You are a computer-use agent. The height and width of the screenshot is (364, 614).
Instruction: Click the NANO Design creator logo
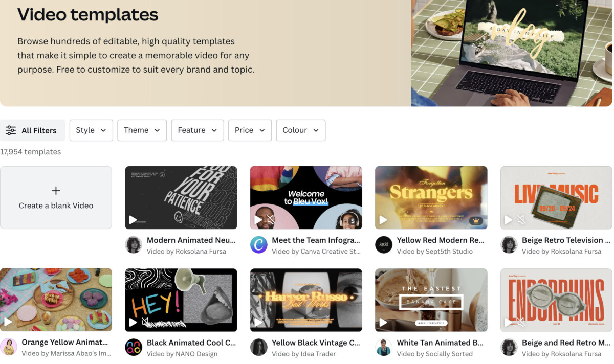(134, 347)
